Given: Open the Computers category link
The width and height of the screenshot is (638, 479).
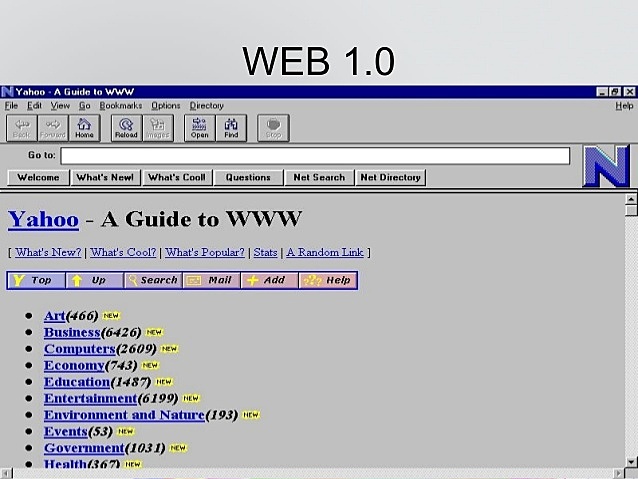Looking at the screenshot, I should tap(80, 349).
